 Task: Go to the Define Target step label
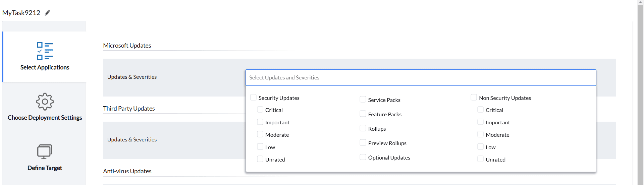(x=45, y=168)
